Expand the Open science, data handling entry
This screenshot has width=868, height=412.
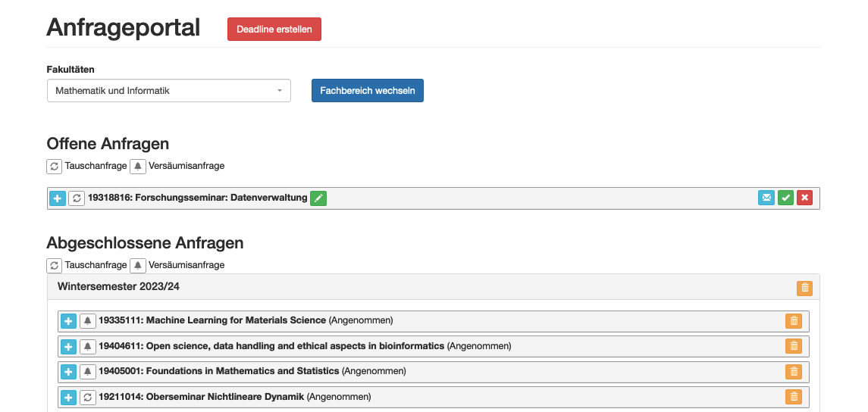pos(68,347)
